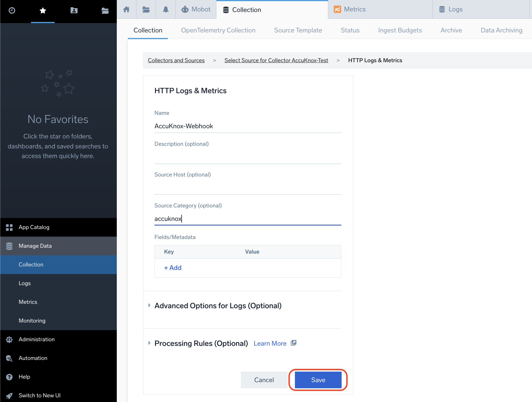Screen dimensions: 532x402
Task: Open App Catalog in sidebar
Action: pos(58,227)
